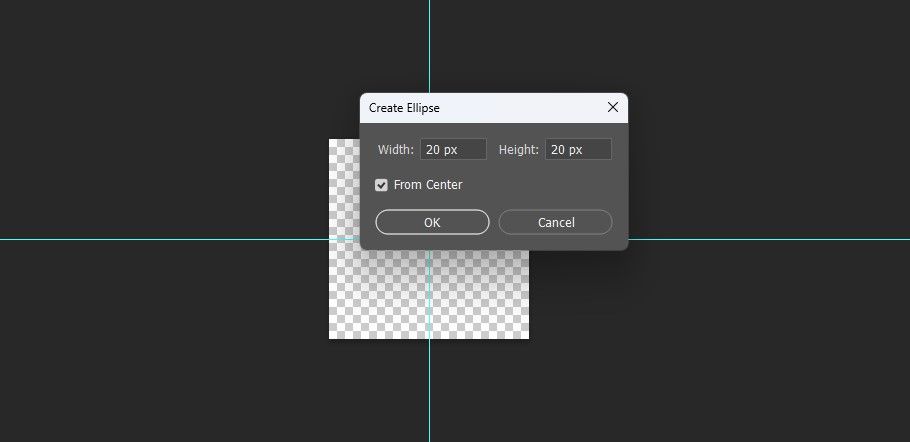This screenshot has height=442, width=910.
Task: Confirm with the OK button
Action: click(432, 222)
